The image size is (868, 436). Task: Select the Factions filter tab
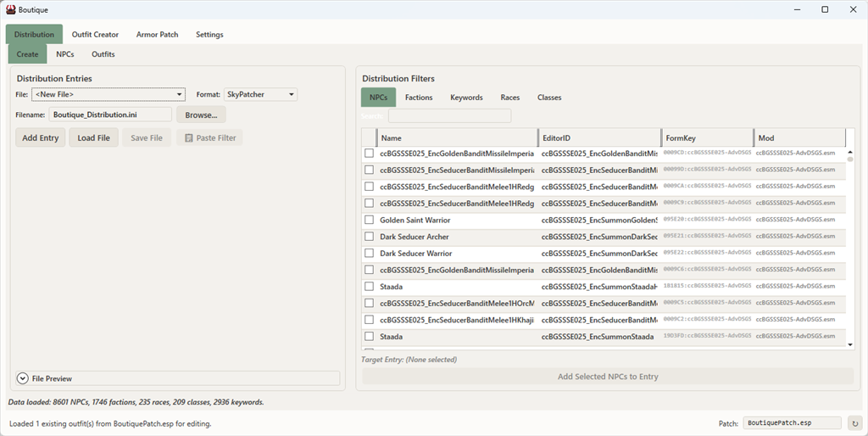click(x=419, y=98)
